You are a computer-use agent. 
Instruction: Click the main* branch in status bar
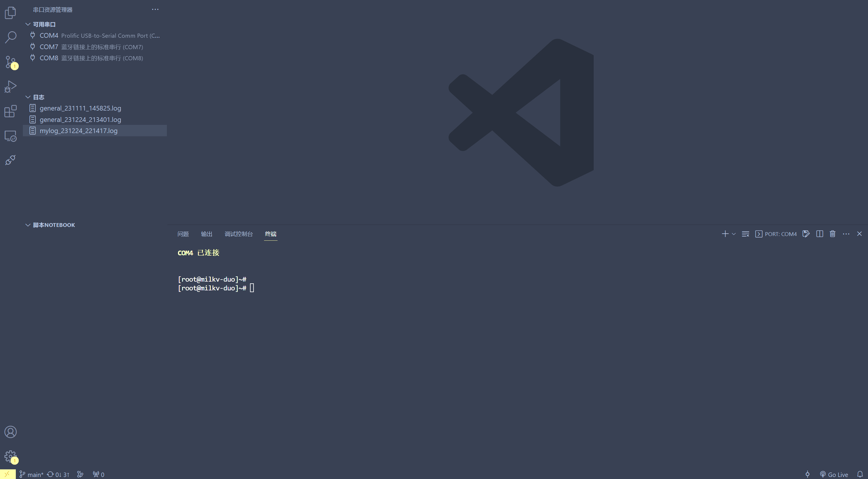(32, 474)
